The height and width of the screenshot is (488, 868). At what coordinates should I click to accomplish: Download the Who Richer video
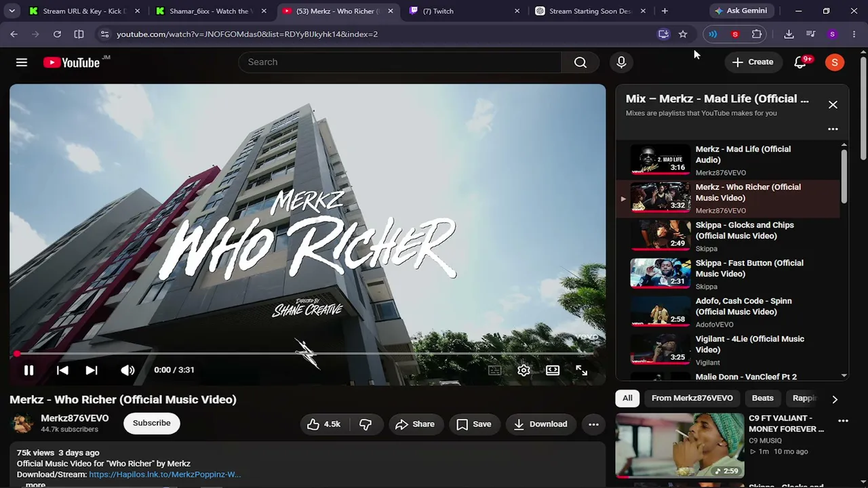(x=540, y=424)
